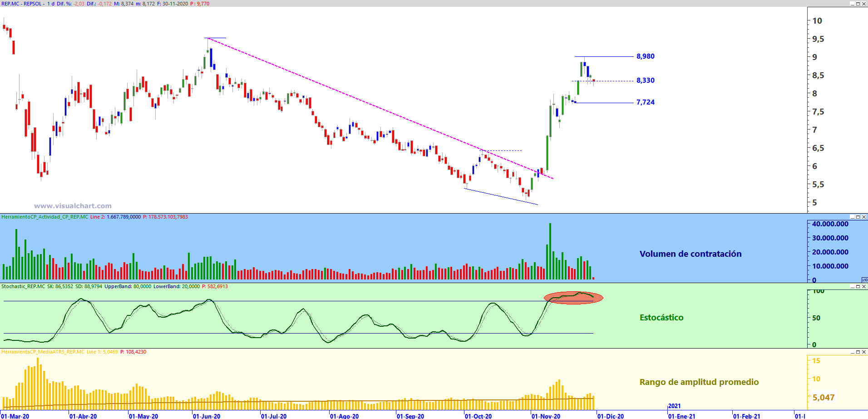
Task: Click the 01-Jun-20 date on the time axis
Action: point(207,416)
